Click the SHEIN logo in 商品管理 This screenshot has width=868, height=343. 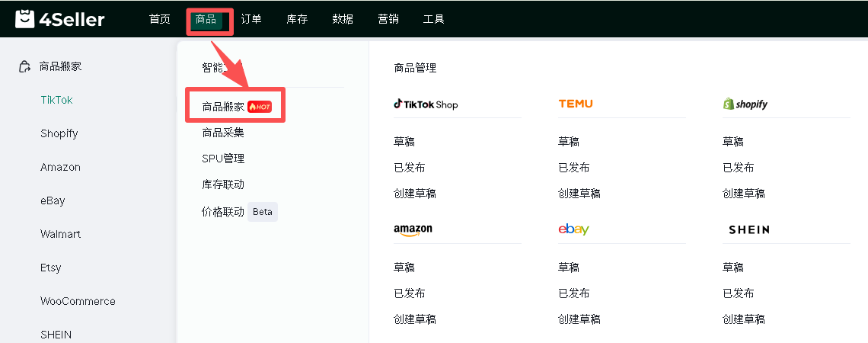click(749, 229)
